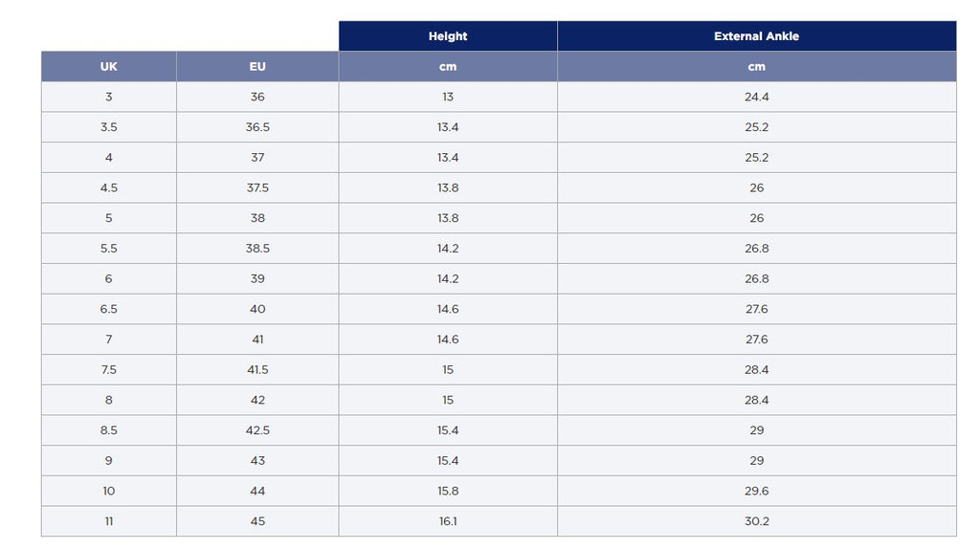Click the cm subheader under External Ankle
Screen dimensions: 980x549
coord(756,67)
